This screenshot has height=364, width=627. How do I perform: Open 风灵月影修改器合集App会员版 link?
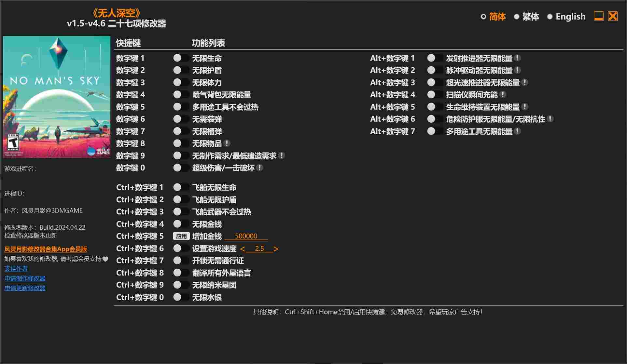[x=46, y=249]
